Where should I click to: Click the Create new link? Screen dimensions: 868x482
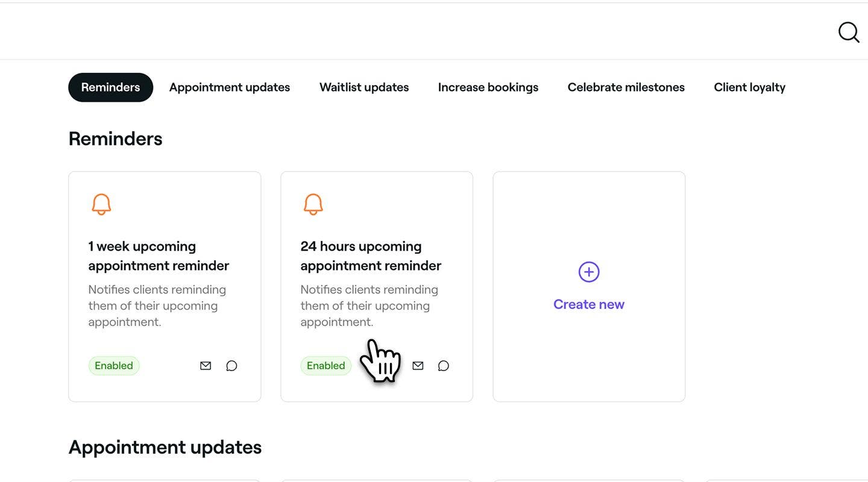[589, 304]
